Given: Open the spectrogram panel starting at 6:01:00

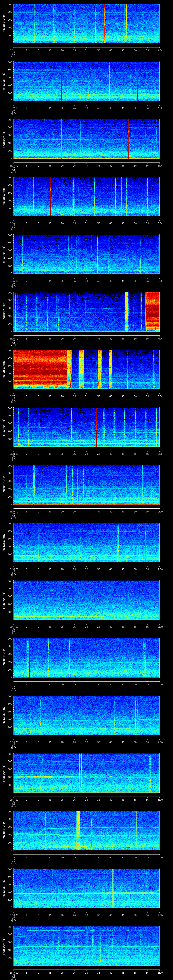Looking at the screenshot, I should pos(87,24).
